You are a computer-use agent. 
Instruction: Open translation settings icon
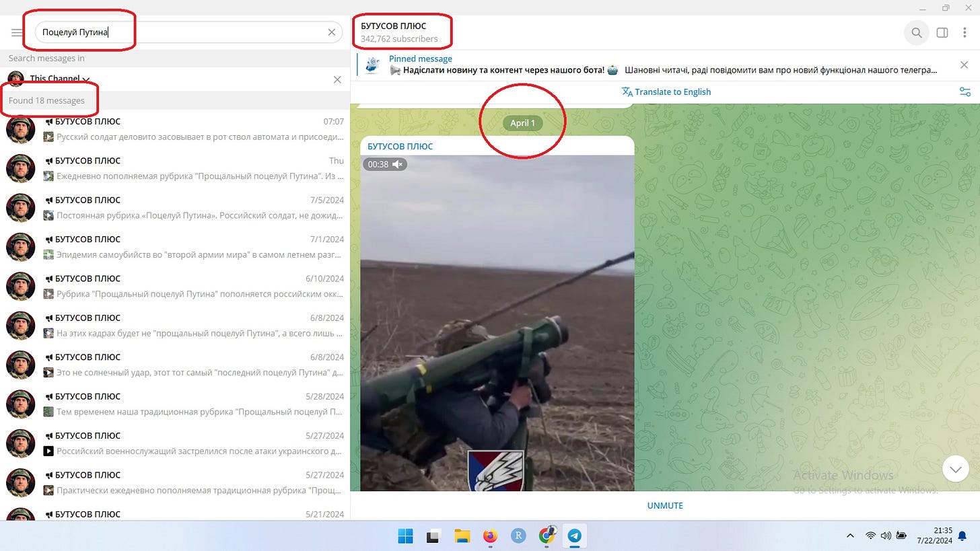click(965, 91)
